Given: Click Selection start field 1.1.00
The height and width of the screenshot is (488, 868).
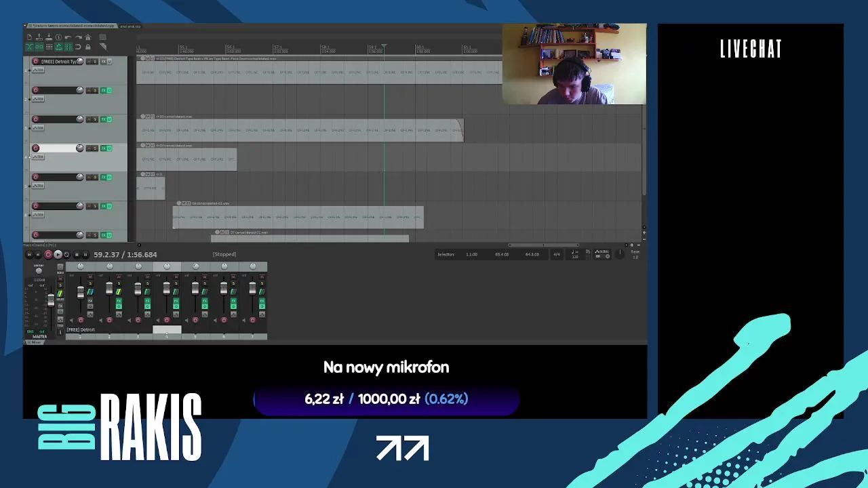Looking at the screenshot, I should pos(471,254).
